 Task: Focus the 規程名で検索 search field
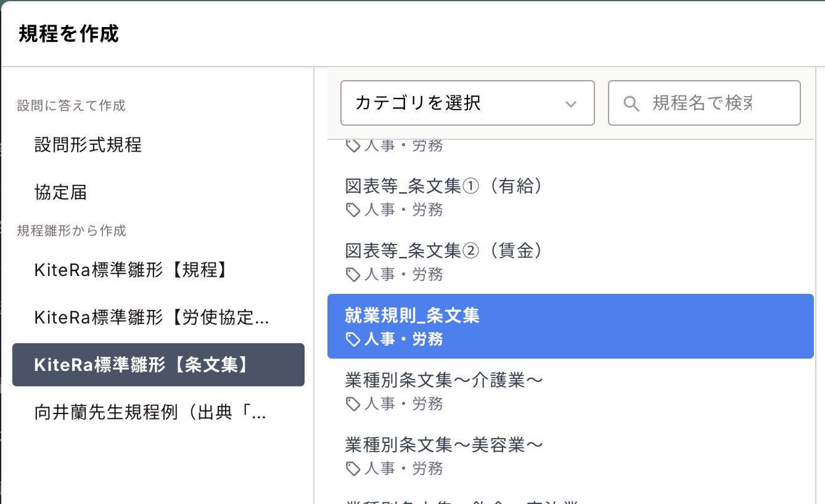(715, 103)
